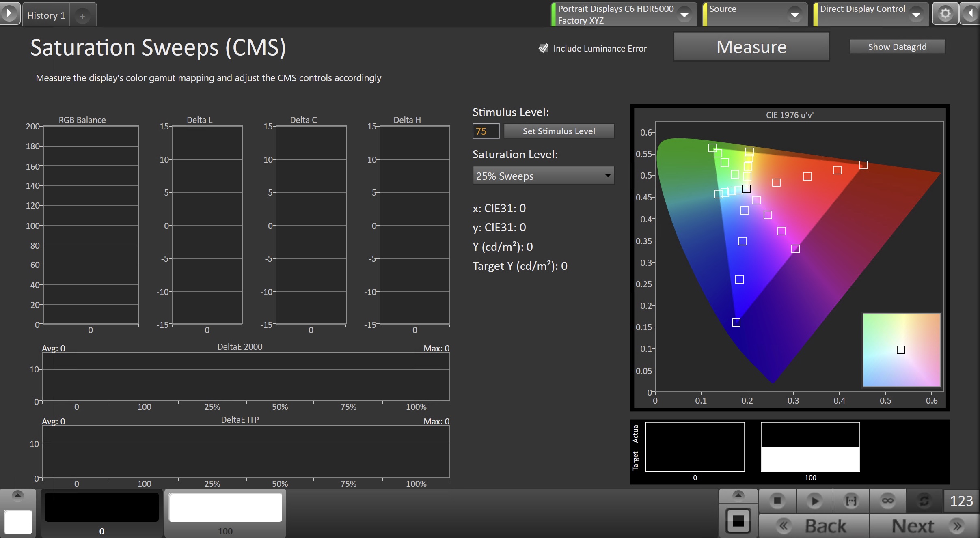This screenshot has width=980, height=538.
Task: Switch to the History 1 tab
Action: tap(46, 15)
